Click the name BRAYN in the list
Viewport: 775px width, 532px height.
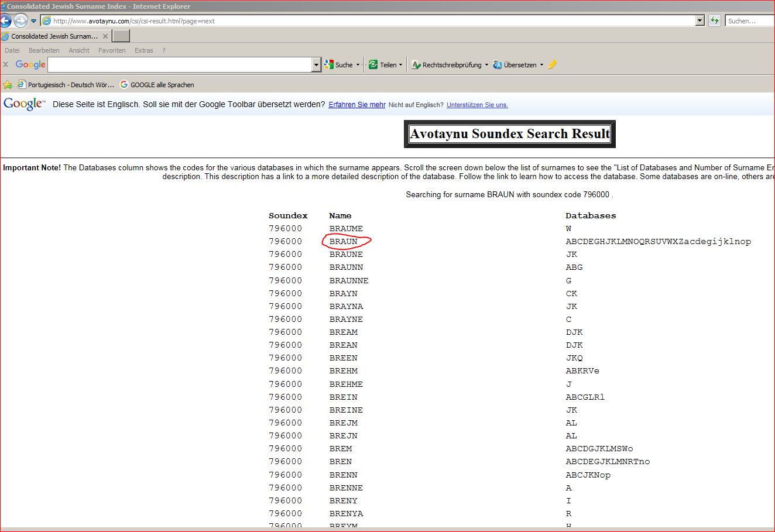(344, 293)
